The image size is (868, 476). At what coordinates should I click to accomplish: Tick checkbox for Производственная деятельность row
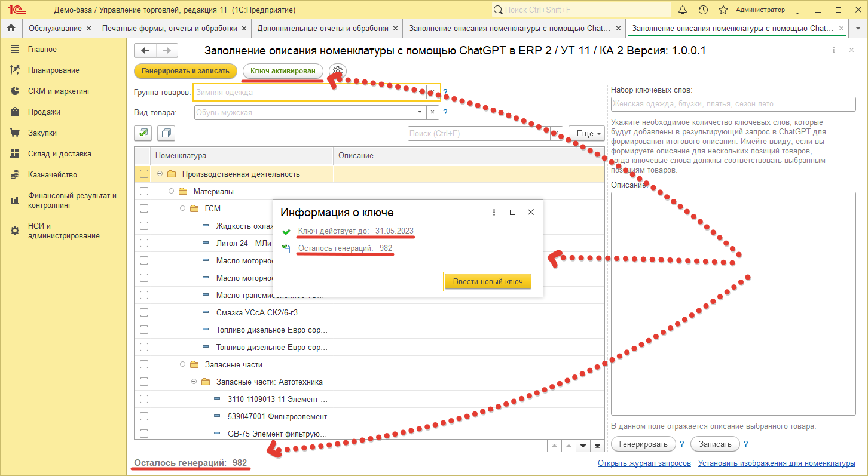pyautogui.click(x=143, y=174)
